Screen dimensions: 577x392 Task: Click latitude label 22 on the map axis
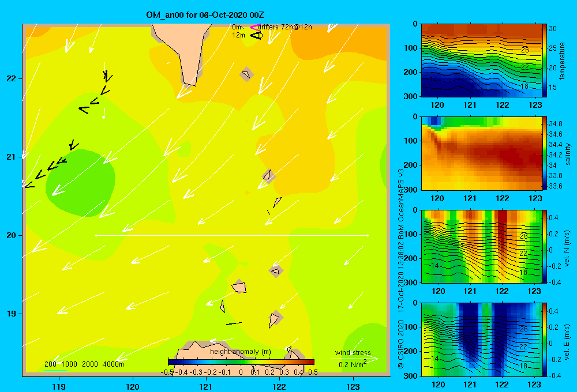(11, 79)
